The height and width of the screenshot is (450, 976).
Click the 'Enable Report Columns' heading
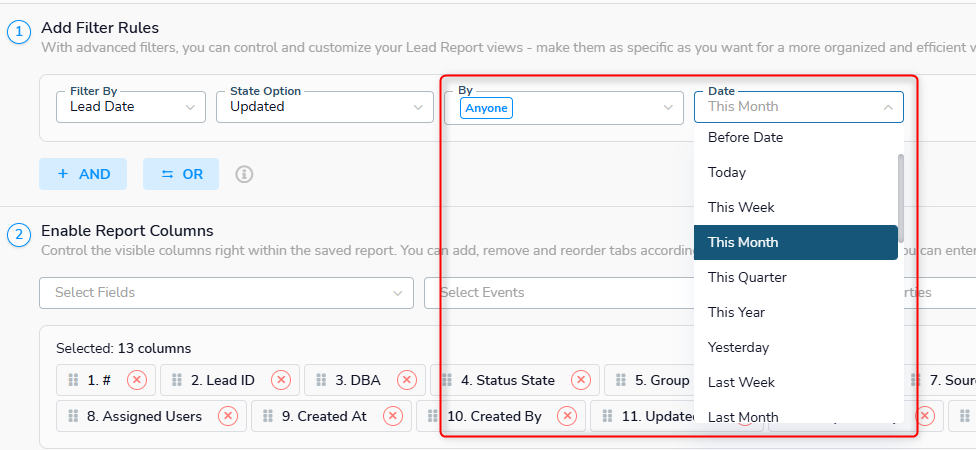[x=127, y=231]
